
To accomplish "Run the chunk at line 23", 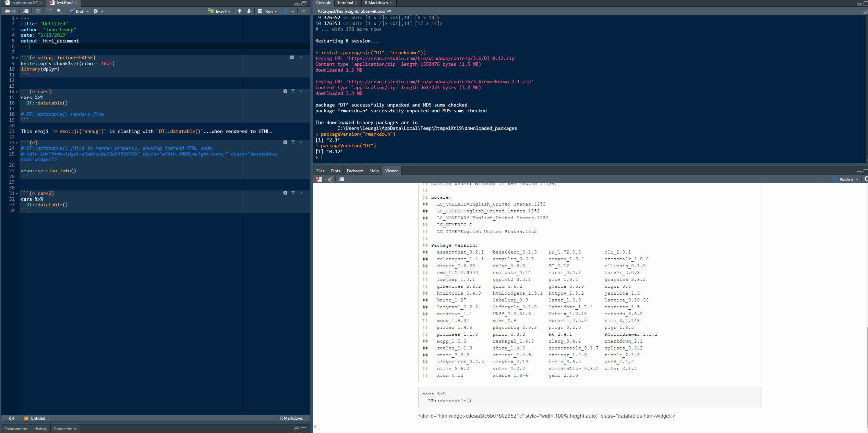I will (x=301, y=142).
